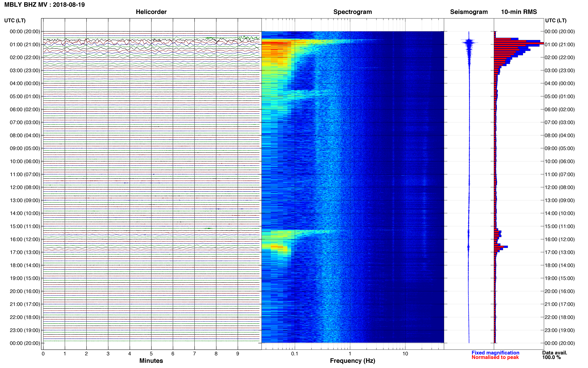Image resolution: width=588 pixels, height=368 pixels.
Task: Click the Frequency (Hz) axis title
Action: (352, 361)
